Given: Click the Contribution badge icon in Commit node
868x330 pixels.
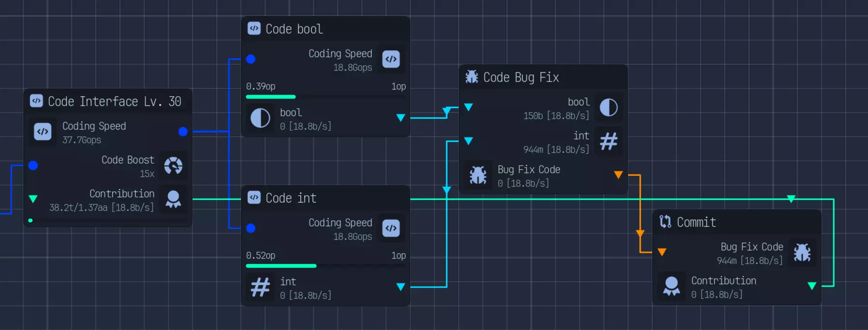Looking at the screenshot, I should [x=672, y=286].
